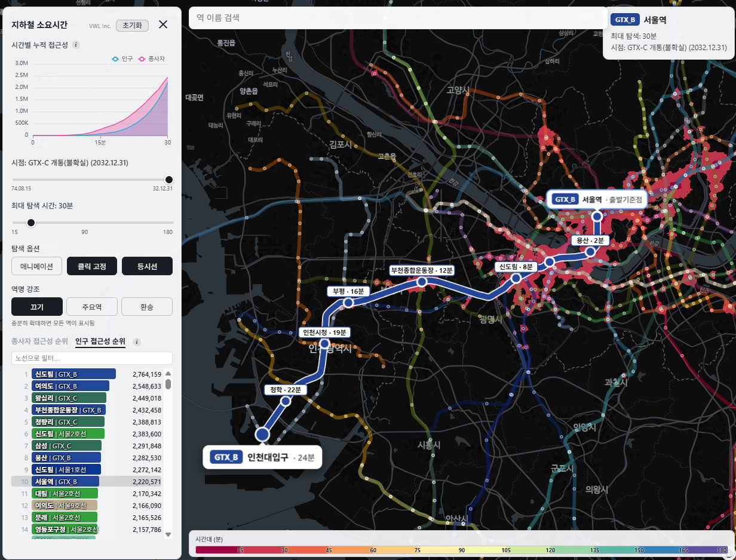Click the 인천대입구 station marker on map
736x560 pixels.
click(262, 434)
